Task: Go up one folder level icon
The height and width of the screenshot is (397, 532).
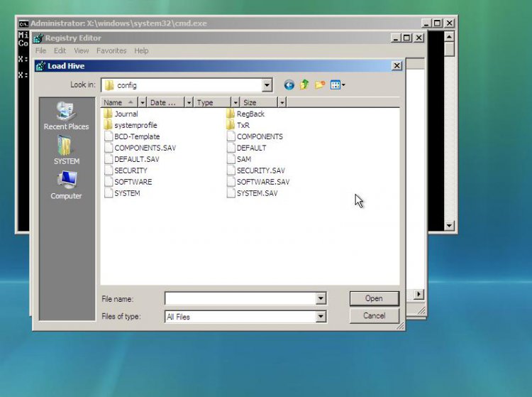Action: 304,85
